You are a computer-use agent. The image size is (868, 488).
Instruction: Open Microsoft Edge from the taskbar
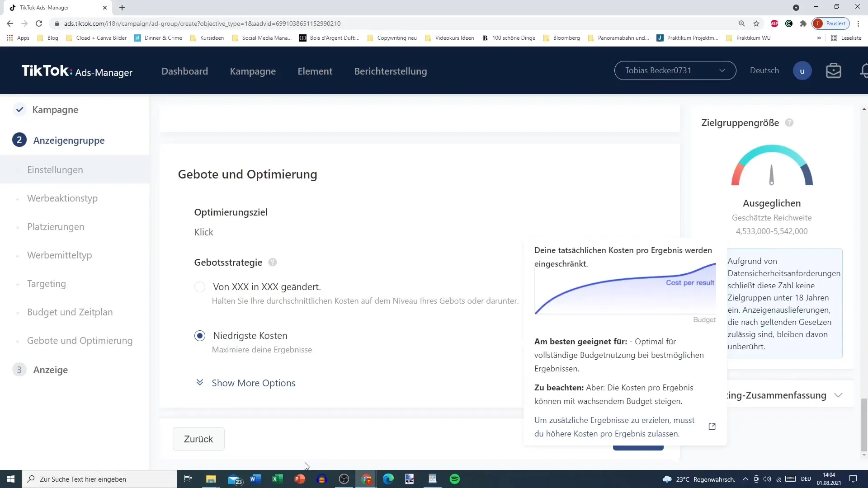click(x=388, y=479)
